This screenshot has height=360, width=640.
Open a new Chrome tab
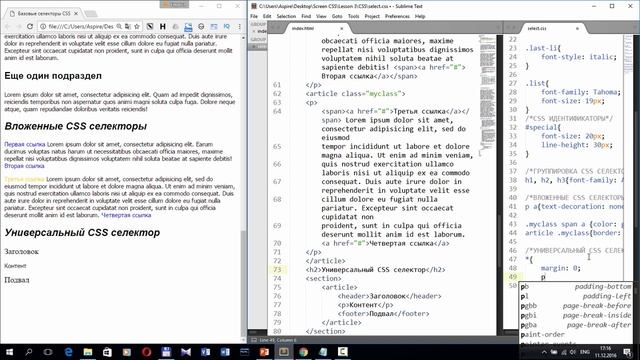tap(91, 14)
